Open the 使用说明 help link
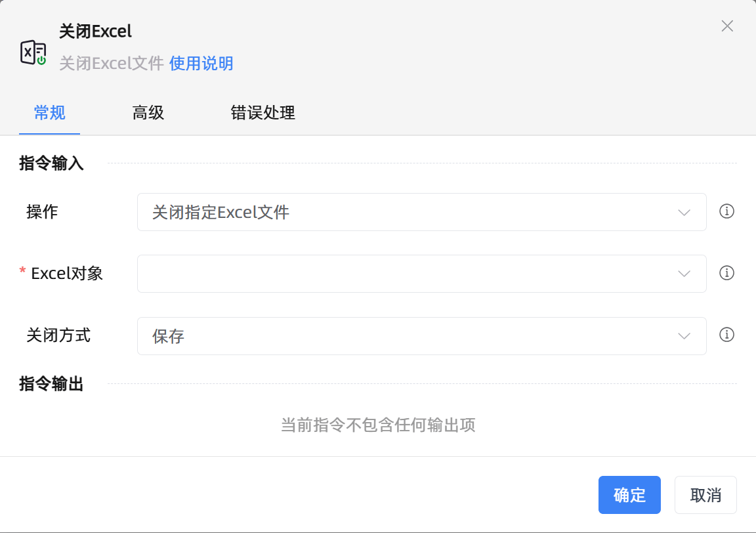 coord(200,63)
